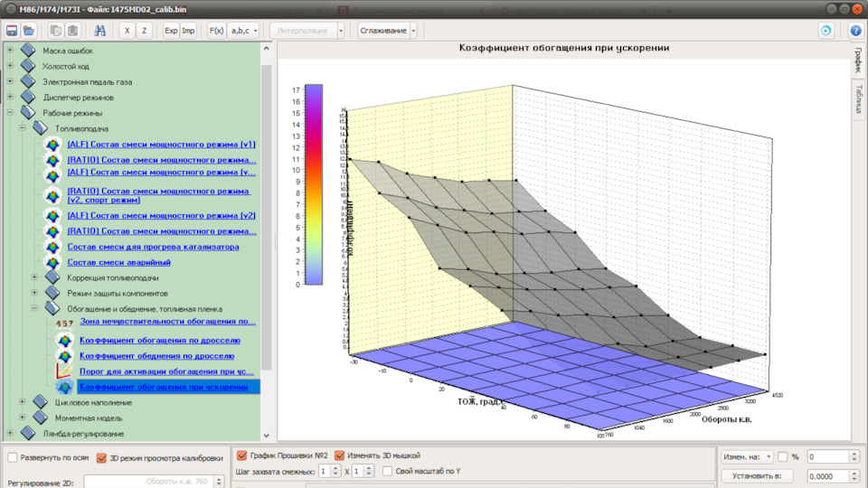The width and height of the screenshot is (868, 488).
Task: Click the tree panel scroll down arrow
Action: pyautogui.click(x=266, y=436)
